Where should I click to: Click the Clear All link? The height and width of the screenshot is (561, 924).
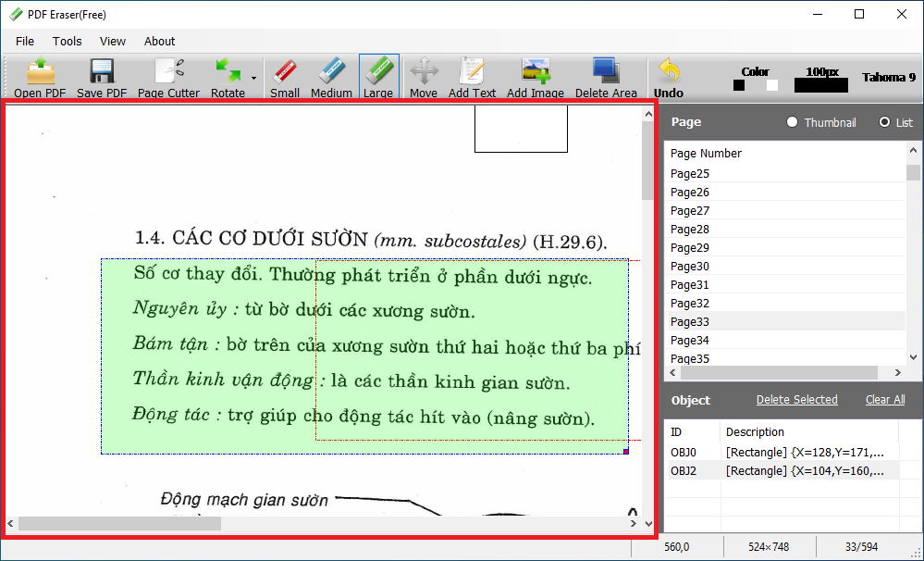point(885,400)
